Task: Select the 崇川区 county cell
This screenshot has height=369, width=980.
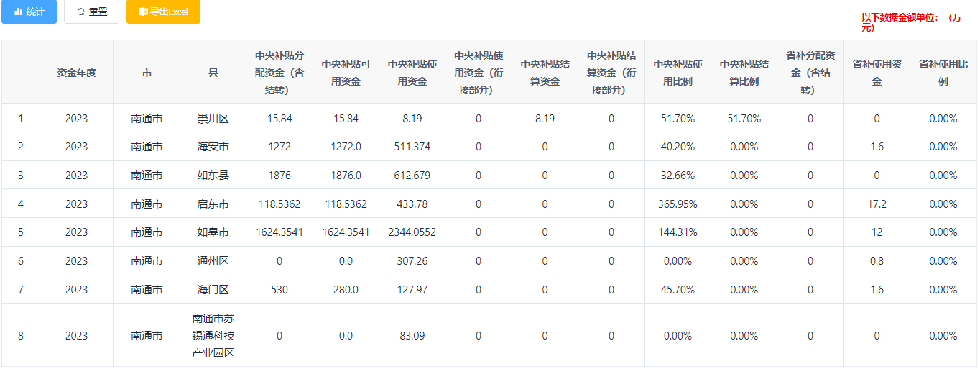Action: pyautogui.click(x=213, y=119)
